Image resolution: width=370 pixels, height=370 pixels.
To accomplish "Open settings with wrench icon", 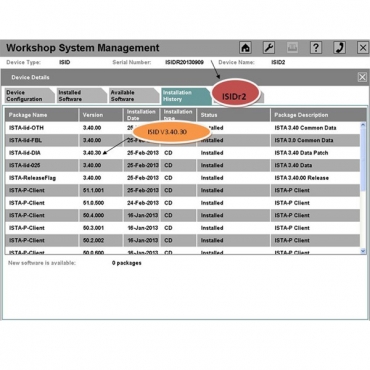I will pyautogui.click(x=269, y=48).
